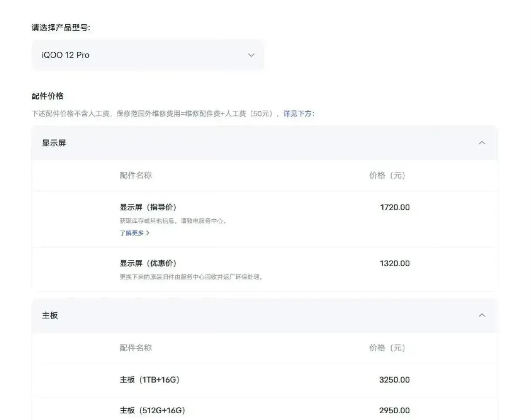This screenshot has height=420, width=531.
Task: Select the 3250.00 price value
Action: point(394,380)
